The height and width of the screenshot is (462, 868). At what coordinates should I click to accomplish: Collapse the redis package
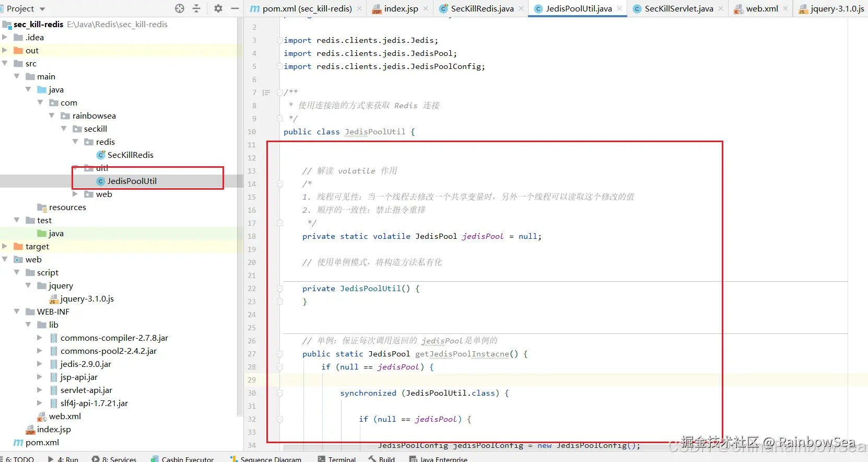click(75, 142)
